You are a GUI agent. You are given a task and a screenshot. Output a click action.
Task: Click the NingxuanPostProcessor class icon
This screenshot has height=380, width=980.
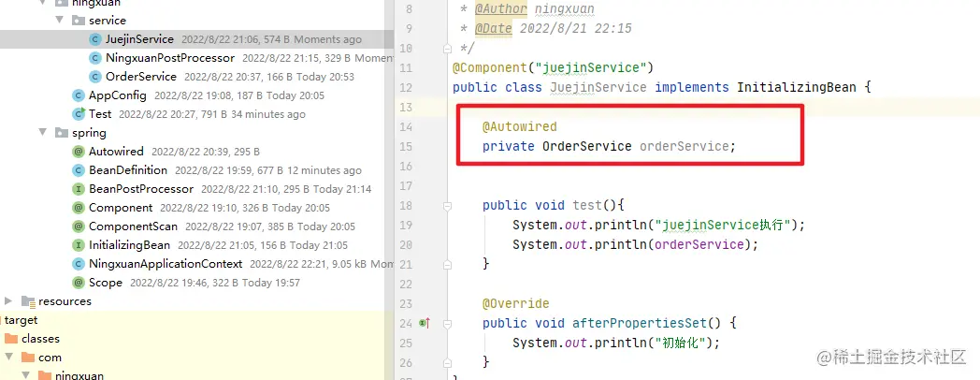[x=95, y=58]
